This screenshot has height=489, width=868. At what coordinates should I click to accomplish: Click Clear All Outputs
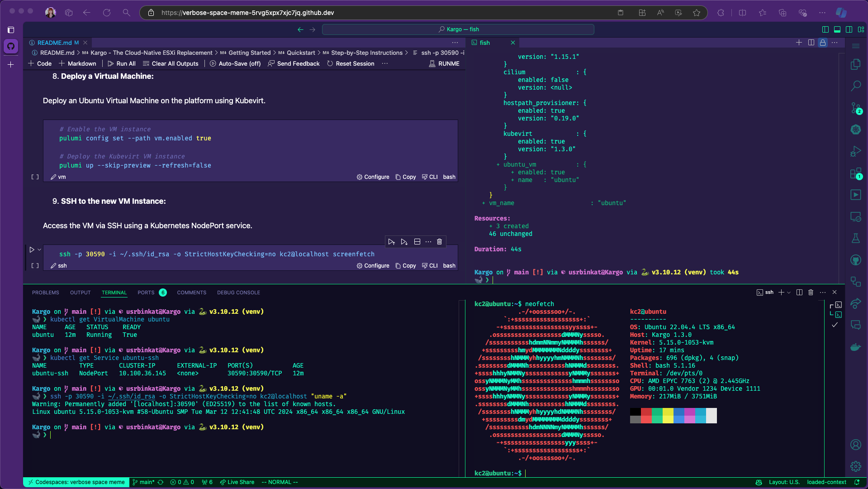point(171,64)
